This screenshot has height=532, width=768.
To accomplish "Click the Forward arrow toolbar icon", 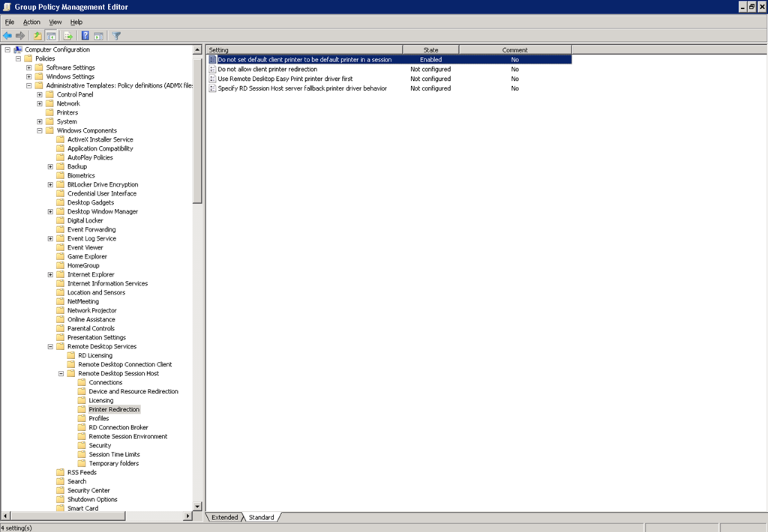I will (20, 36).
